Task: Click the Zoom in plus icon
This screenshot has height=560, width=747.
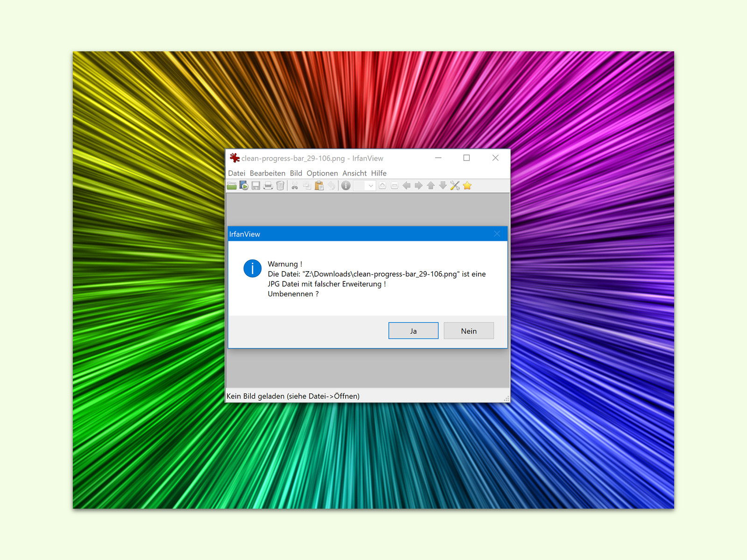Action: [382, 186]
